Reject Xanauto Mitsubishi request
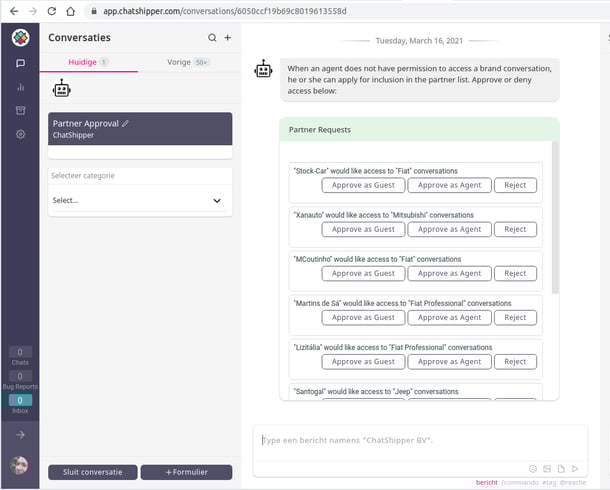The image size is (610, 490). 515,229
